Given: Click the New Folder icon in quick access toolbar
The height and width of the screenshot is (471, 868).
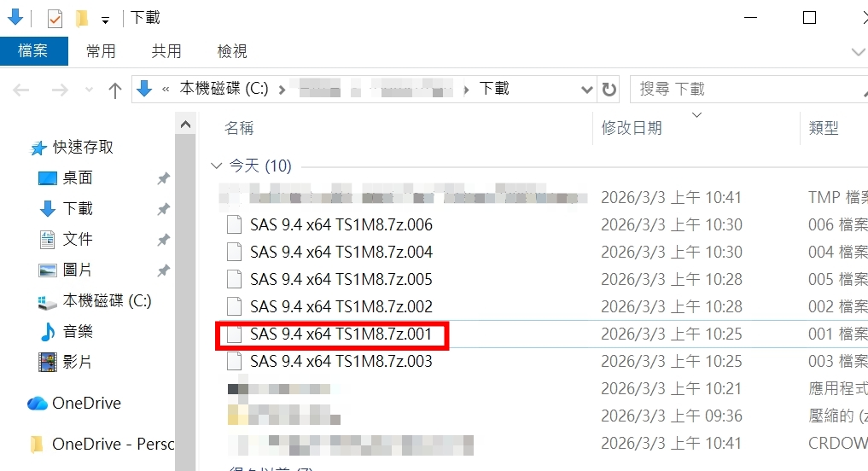Looking at the screenshot, I should (82, 18).
